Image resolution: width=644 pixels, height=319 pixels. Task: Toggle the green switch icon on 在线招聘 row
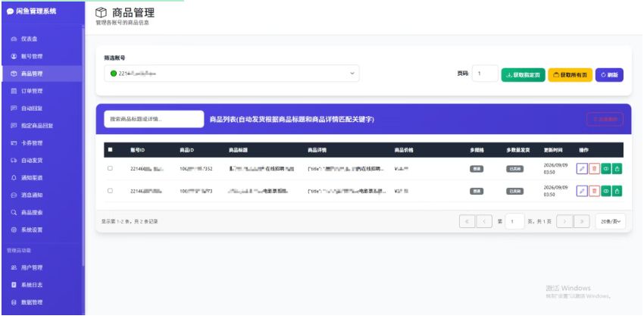(606, 168)
